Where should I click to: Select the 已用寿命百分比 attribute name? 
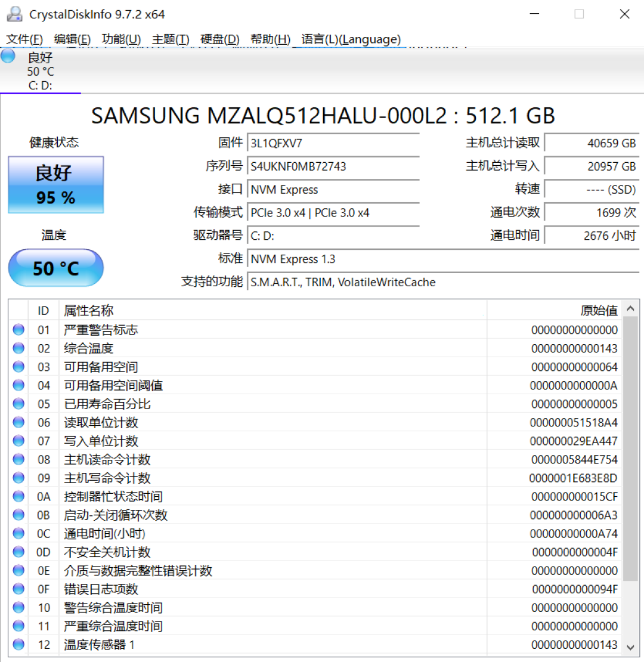click(107, 404)
